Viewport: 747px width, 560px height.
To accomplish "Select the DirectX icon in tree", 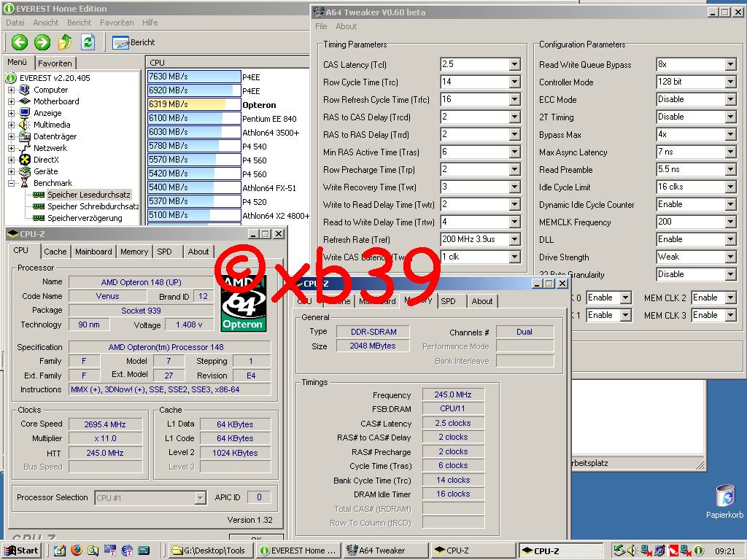I will [25, 160].
